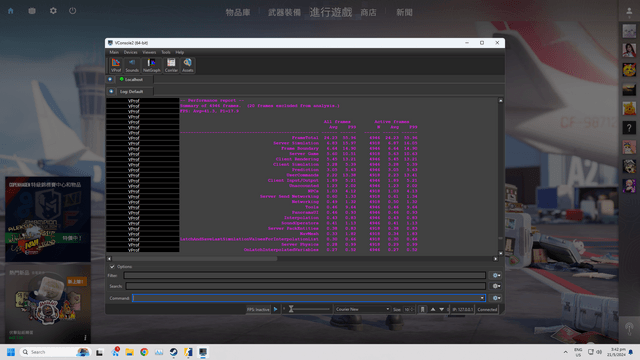Click the FPS play button

tap(276, 309)
